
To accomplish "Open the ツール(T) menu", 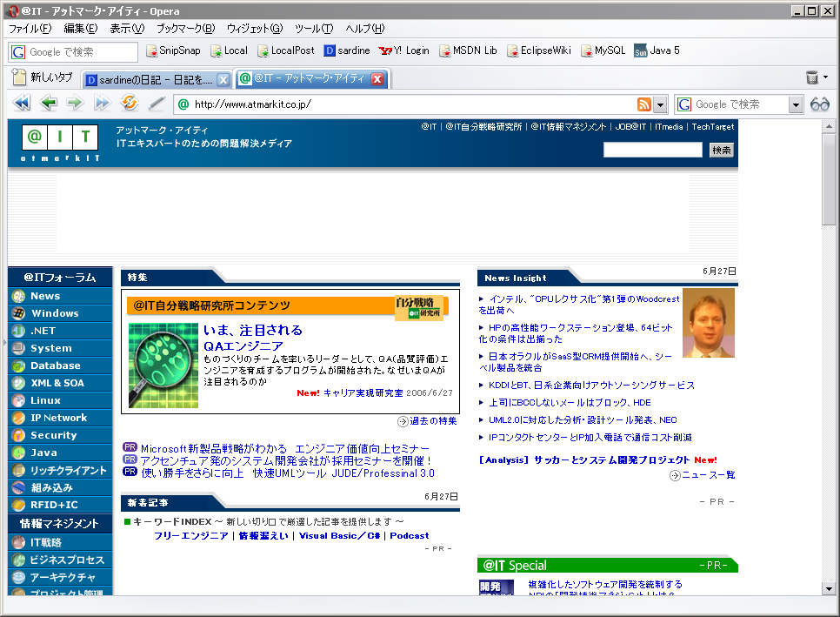I will click(314, 29).
